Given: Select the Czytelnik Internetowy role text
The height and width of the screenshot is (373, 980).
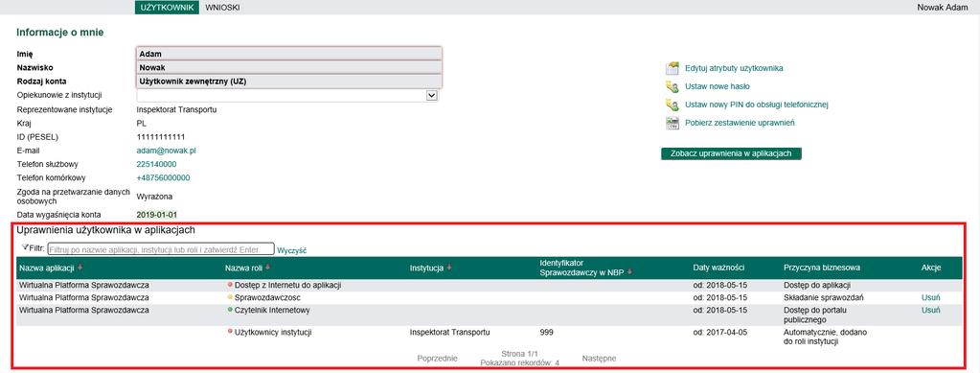Looking at the screenshot, I should (272, 310).
